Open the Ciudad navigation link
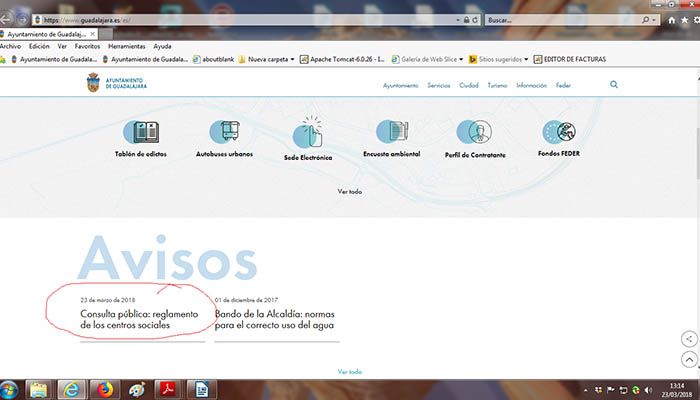Viewport: 700px width, 400px height. 469,85
